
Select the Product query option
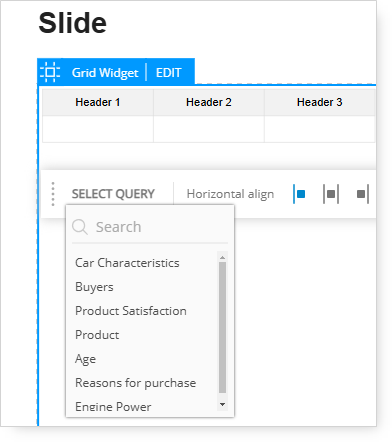point(97,335)
